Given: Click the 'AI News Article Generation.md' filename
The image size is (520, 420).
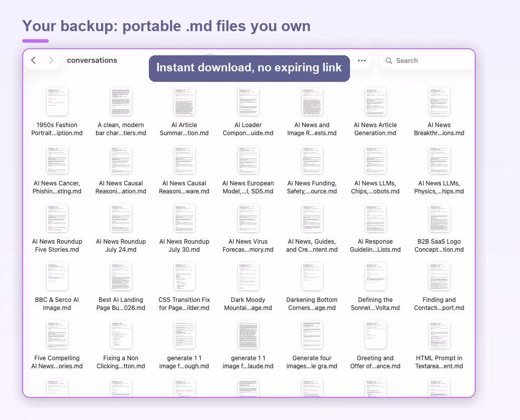Looking at the screenshot, I should [375, 129].
